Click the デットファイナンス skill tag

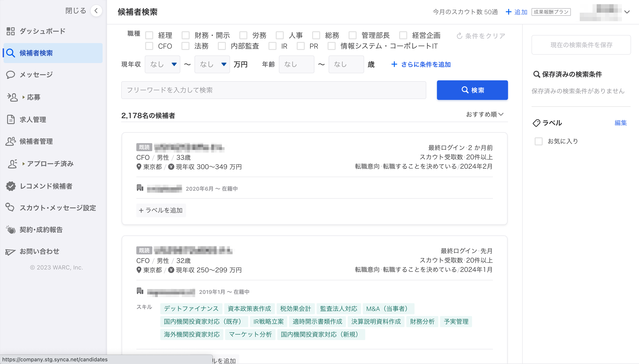point(191,309)
